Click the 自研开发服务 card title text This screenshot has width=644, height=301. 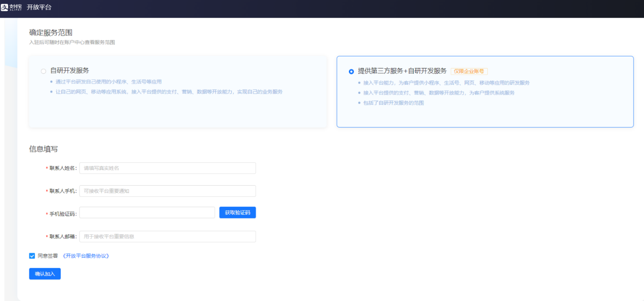pyautogui.click(x=69, y=71)
